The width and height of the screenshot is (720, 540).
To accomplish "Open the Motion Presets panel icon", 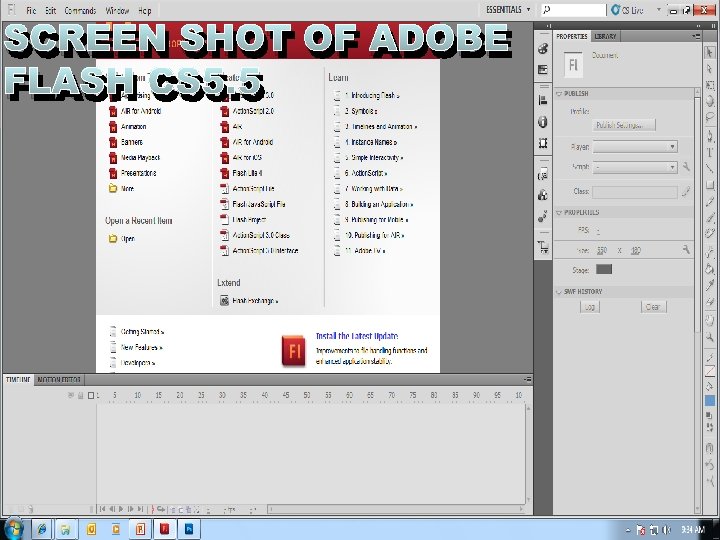I will pos(543,216).
